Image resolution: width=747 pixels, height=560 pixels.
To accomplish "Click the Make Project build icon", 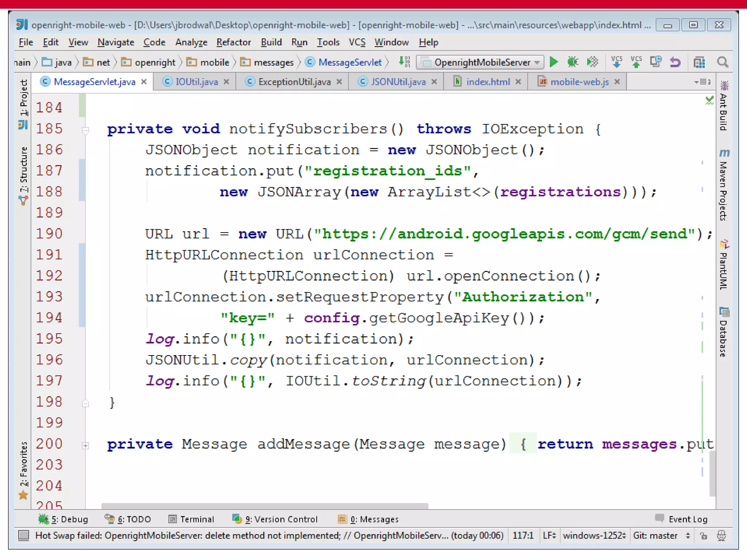I will (x=404, y=62).
